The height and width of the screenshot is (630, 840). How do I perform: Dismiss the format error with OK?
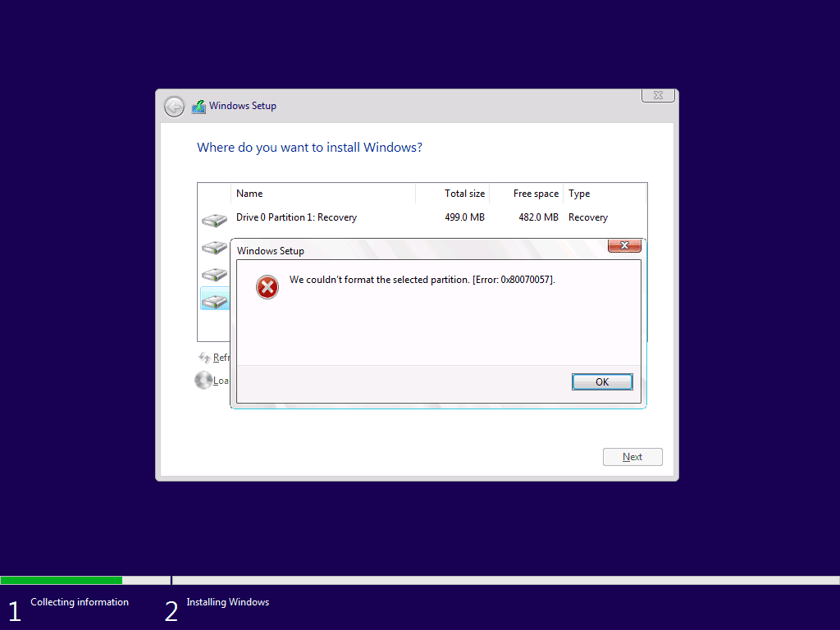pyautogui.click(x=601, y=381)
